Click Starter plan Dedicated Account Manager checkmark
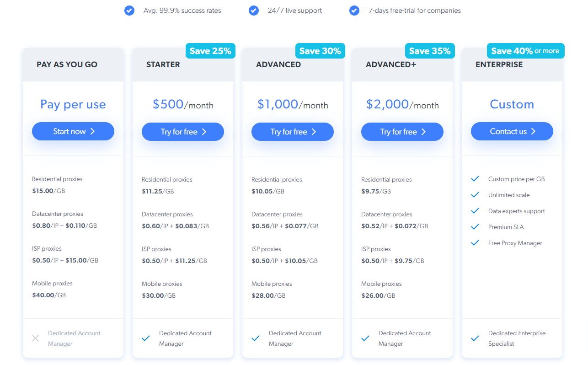The image size is (588, 365). (x=146, y=338)
